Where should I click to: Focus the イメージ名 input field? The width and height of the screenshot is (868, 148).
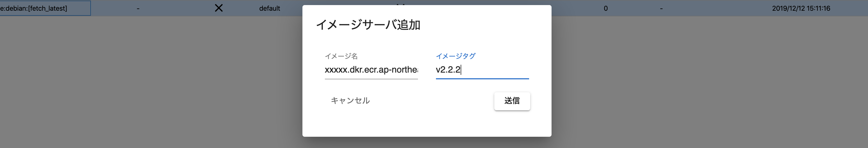(371, 69)
